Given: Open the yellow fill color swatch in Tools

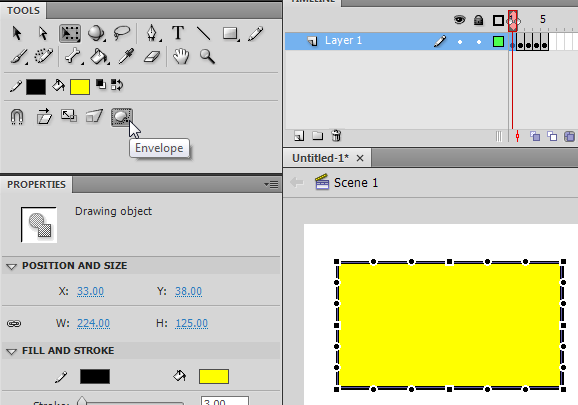Looking at the screenshot, I should tap(80, 87).
